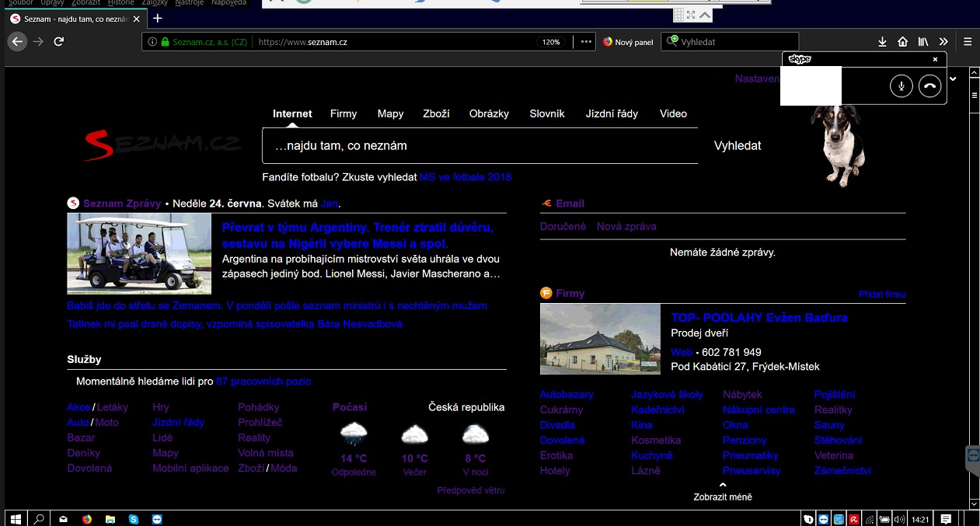Click the Odpoledne rain cloud weather icon
Image resolution: width=980 pixels, height=526 pixels.
pyautogui.click(x=354, y=434)
